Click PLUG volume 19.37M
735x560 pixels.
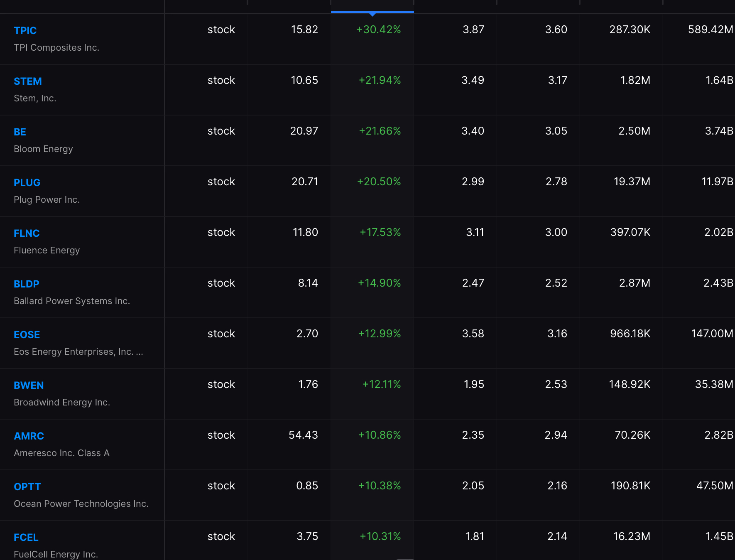click(x=632, y=182)
